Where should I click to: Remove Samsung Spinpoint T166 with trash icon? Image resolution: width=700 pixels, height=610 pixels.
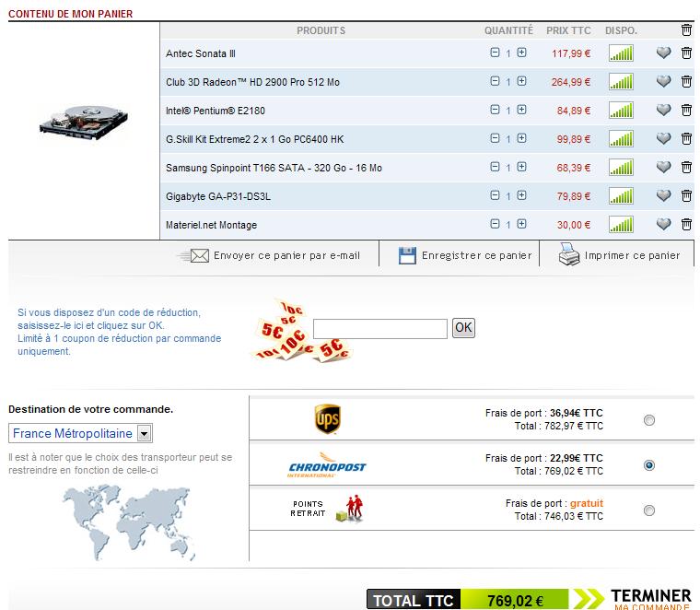click(x=686, y=168)
